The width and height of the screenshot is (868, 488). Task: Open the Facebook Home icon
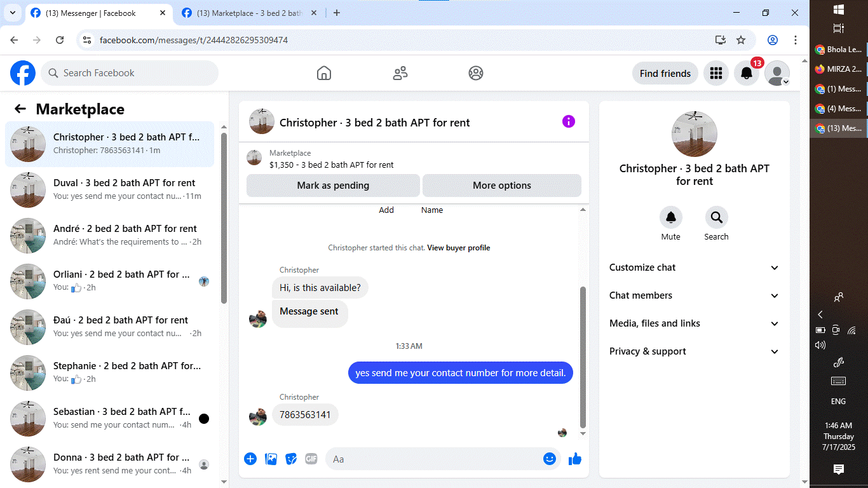tap(324, 73)
